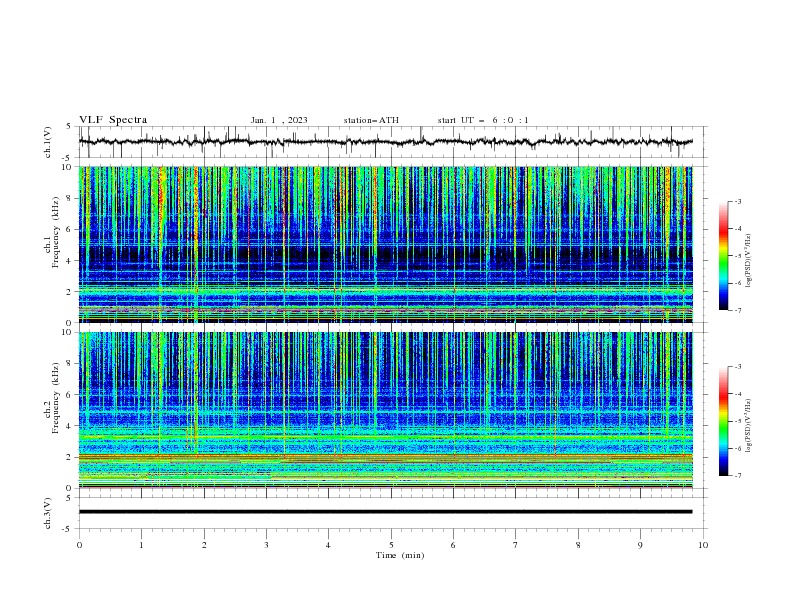792x612 pixels.
Task: Click the 'ch.1(V)' waveform axis label
Action: point(48,142)
